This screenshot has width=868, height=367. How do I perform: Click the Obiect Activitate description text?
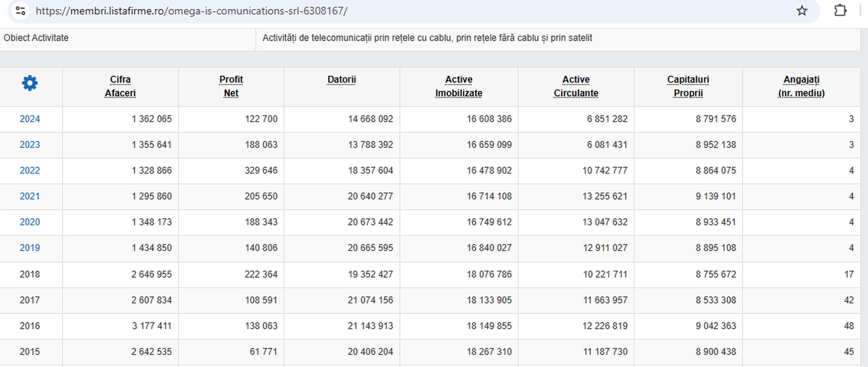coord(427,38)
